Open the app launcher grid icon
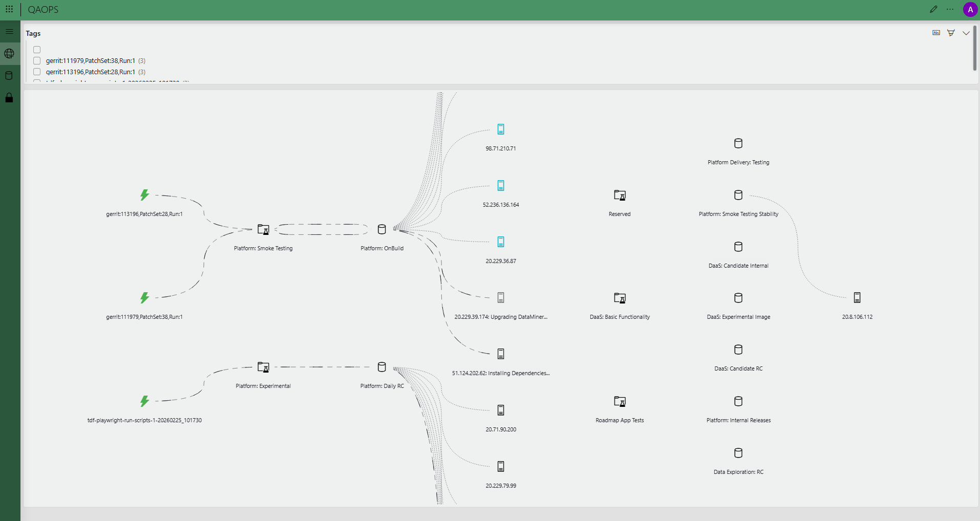980x521 pixels. pyautogui.click(x=9, y=9)
